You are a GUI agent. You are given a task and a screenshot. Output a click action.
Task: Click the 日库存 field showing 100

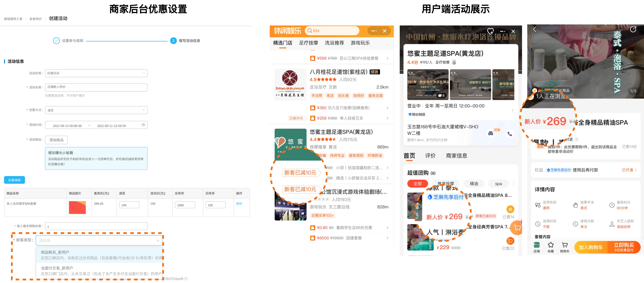[x=216, y=205]
